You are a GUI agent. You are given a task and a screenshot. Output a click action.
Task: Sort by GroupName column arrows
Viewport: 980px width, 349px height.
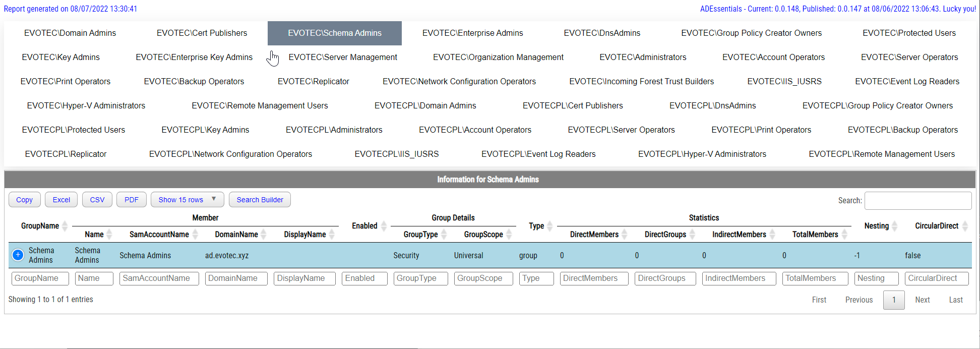click(x=65, y=226)
